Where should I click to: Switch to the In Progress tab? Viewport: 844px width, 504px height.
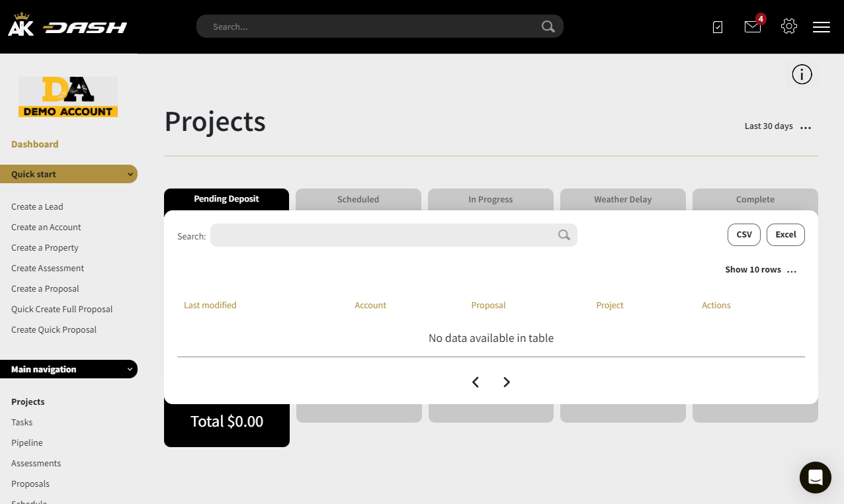pyautogui.click(x=491, y=199)
